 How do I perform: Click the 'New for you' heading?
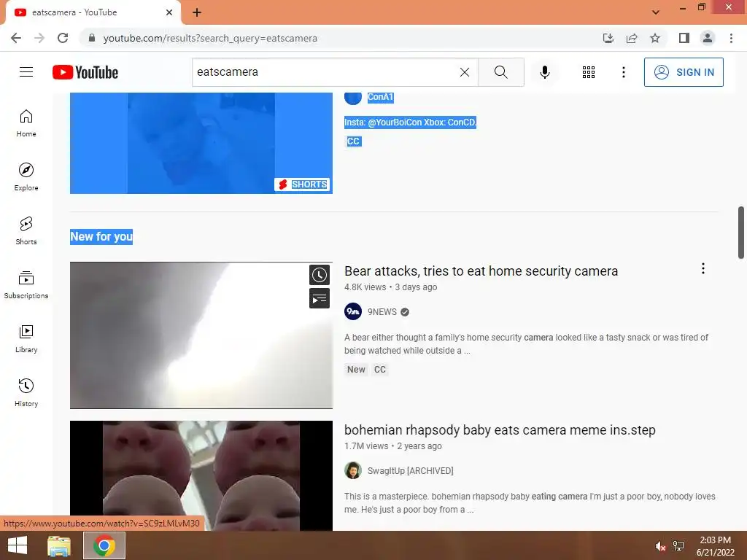tap(101, 237)
